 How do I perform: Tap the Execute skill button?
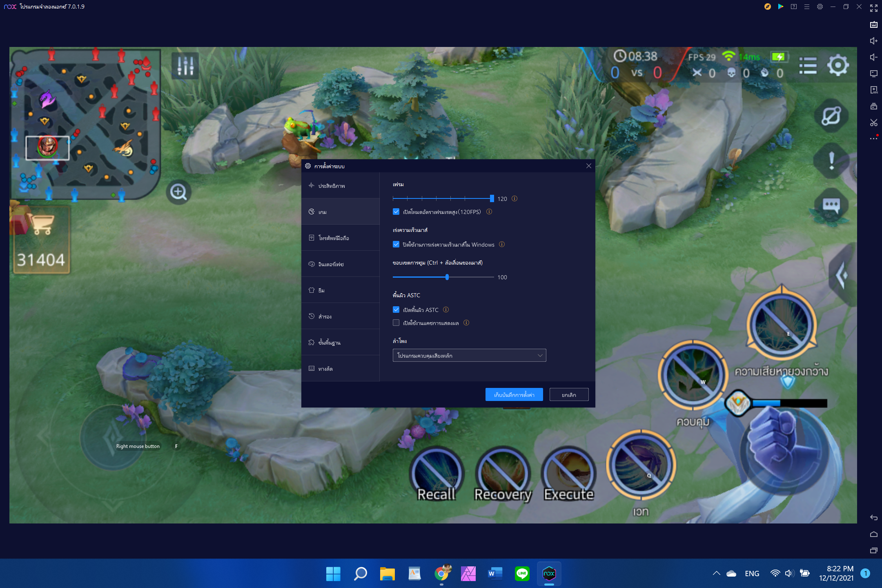pyautogui.click(x=569, y=474)
